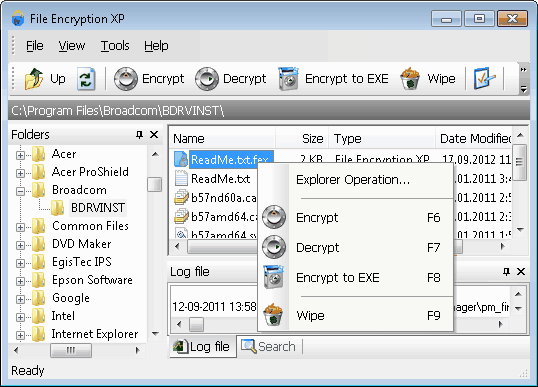Viewport: 538px width, 387px height.
Task: Click the File Encryption XP title bar icon
Action: click(18, 18)
